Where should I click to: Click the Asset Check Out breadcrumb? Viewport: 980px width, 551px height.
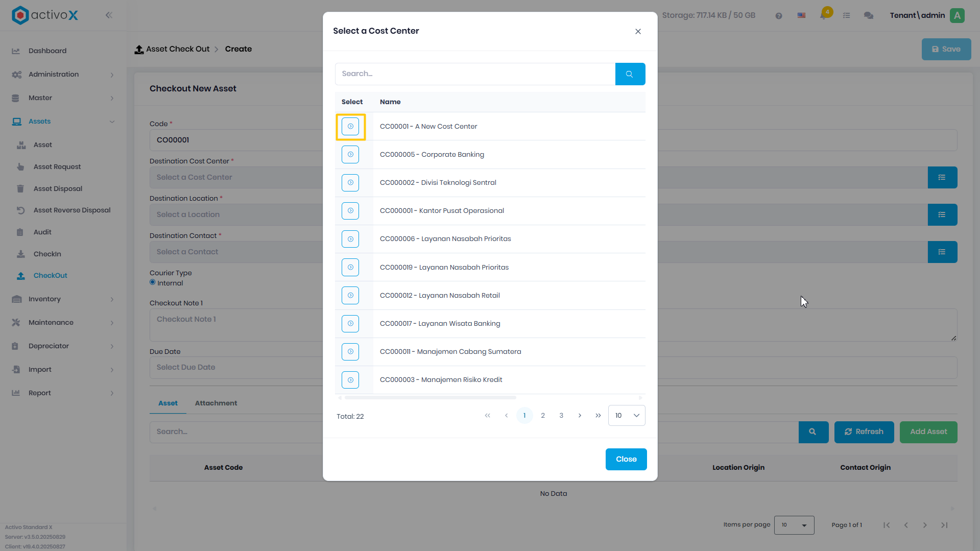point(178,50)
